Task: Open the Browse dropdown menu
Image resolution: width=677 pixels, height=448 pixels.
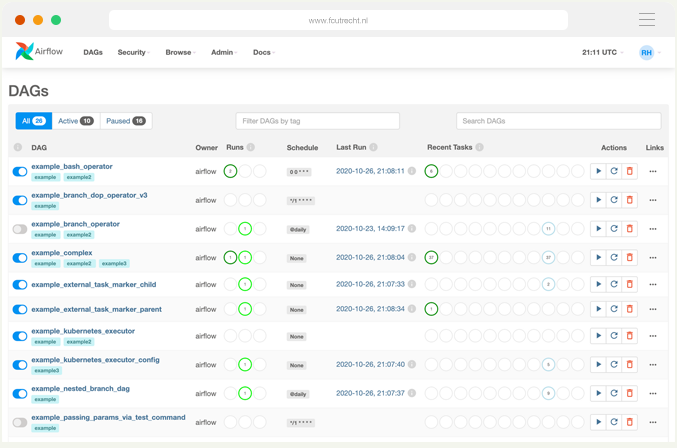Action: pyautogui.click(x=180, y=52)
